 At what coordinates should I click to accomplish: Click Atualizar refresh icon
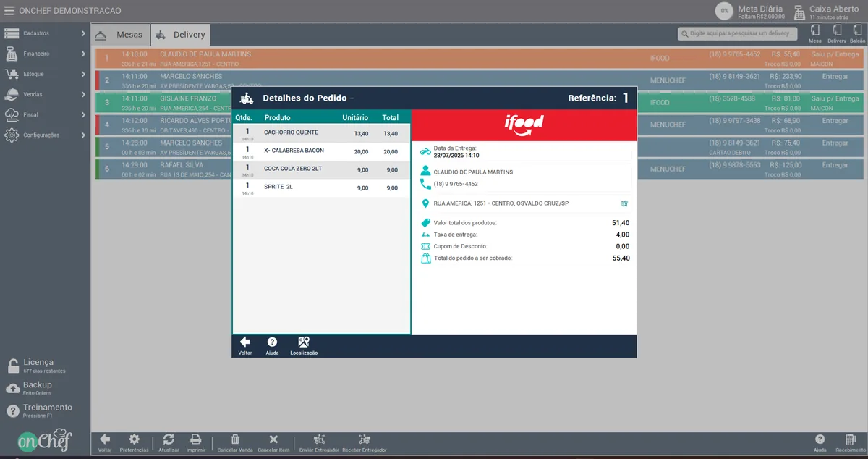pos(169,443)
